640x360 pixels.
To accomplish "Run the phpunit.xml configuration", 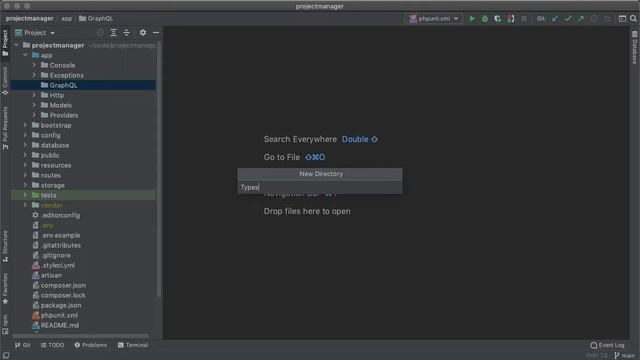I will 472,19.
